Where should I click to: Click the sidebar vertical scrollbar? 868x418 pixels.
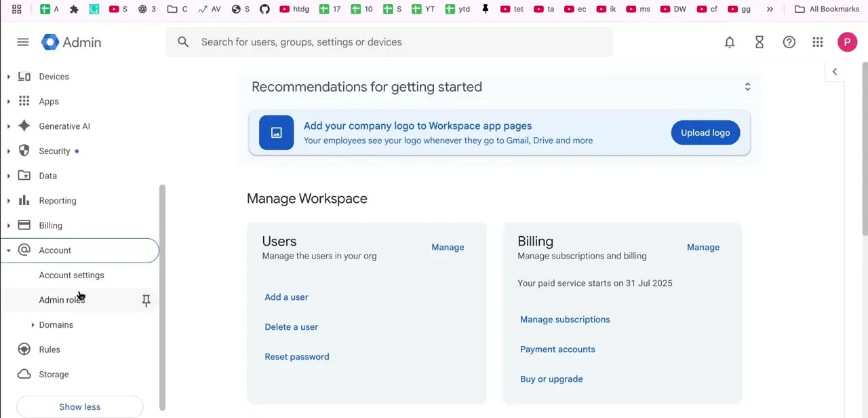[162, 297]
